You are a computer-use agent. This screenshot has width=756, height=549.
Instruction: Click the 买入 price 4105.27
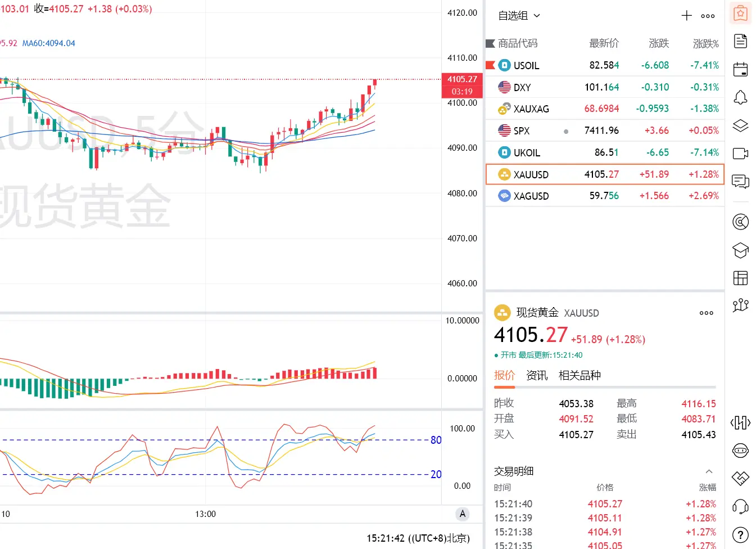pyautogui.click(x=576, y=434)
